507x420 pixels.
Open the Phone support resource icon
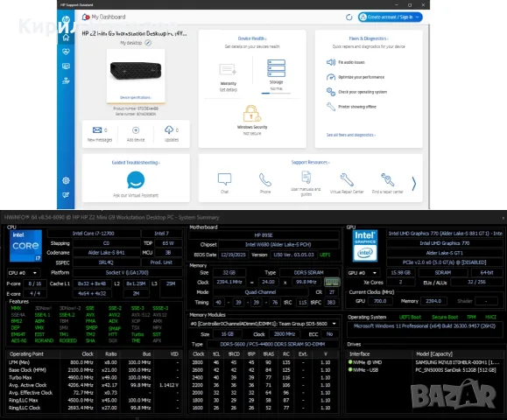coord(265,179)
